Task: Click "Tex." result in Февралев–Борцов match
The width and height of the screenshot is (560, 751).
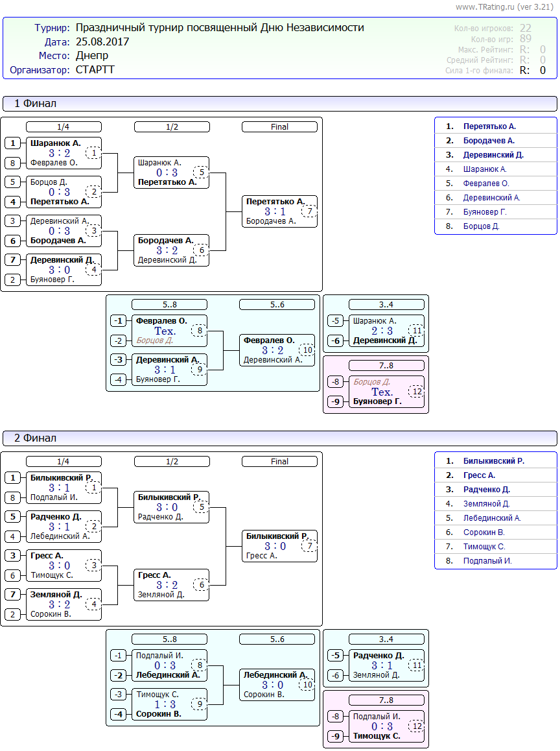Action: (165, 331)
